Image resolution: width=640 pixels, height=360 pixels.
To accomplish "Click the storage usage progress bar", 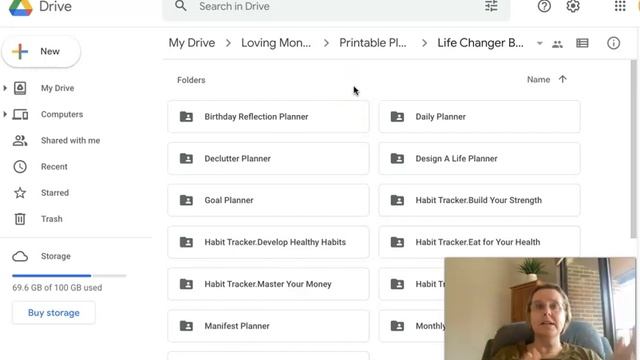I will 69,276.
